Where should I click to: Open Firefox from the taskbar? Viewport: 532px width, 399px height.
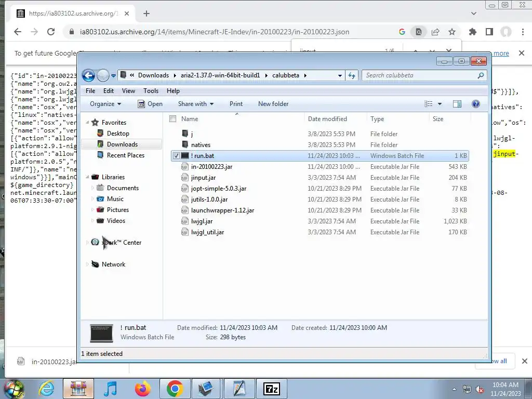pyautogui.click(x=142, y=389)
